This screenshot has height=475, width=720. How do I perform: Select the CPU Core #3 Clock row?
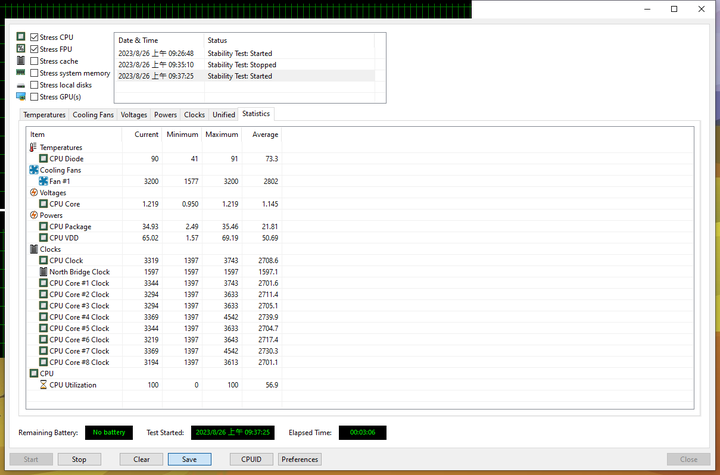[x=154, y=305]
